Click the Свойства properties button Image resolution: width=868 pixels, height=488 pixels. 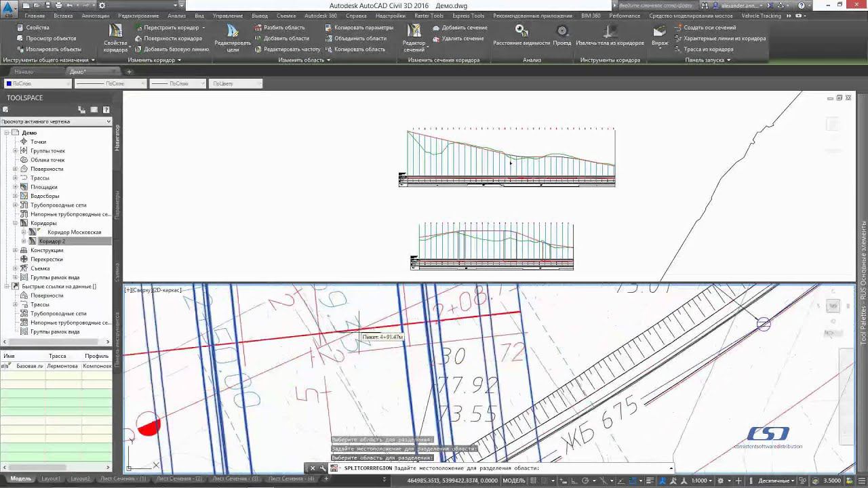(33, 28)
